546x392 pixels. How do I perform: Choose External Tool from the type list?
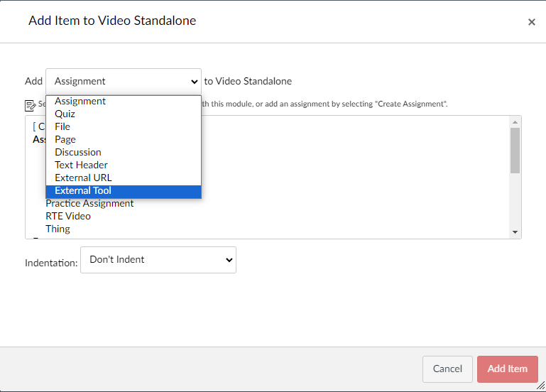(x=124, y=191)
